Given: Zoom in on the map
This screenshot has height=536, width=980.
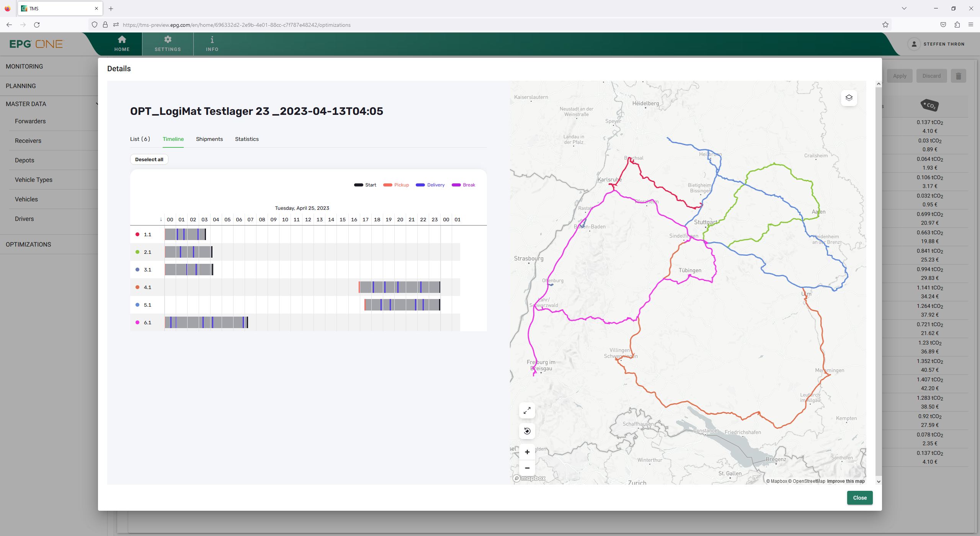Looking at the screenshot, I should [527, 452].
